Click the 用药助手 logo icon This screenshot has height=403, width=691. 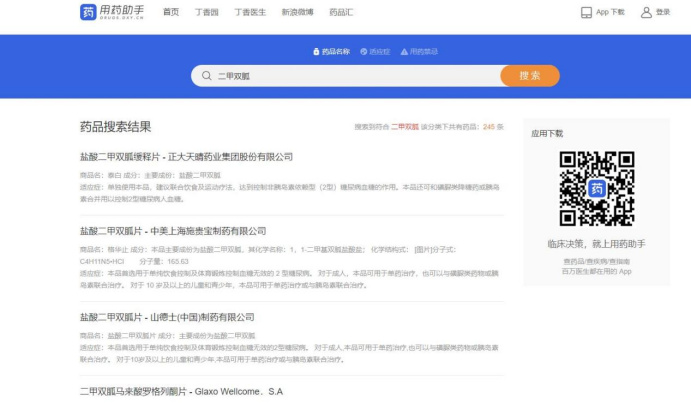(89, 12)
